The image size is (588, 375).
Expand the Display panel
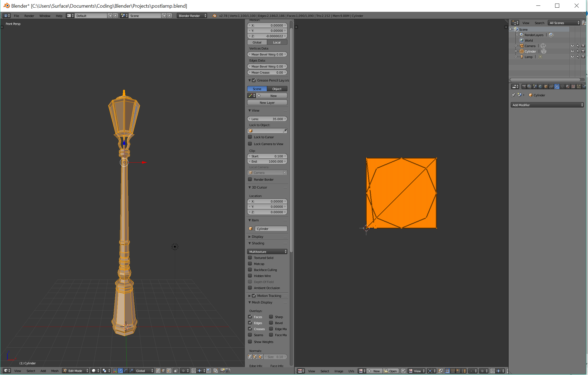(257, 236)
